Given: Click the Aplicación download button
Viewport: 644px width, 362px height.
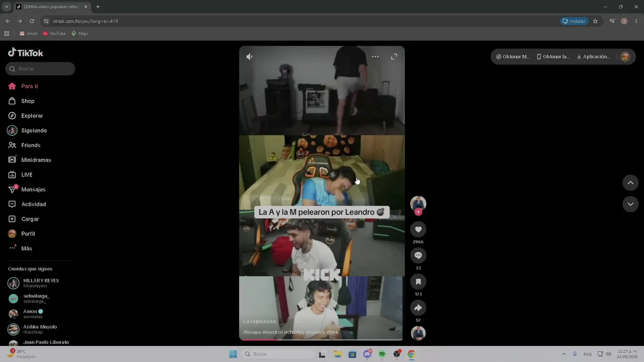Looking at the screenshot, I should click(594, 57).
